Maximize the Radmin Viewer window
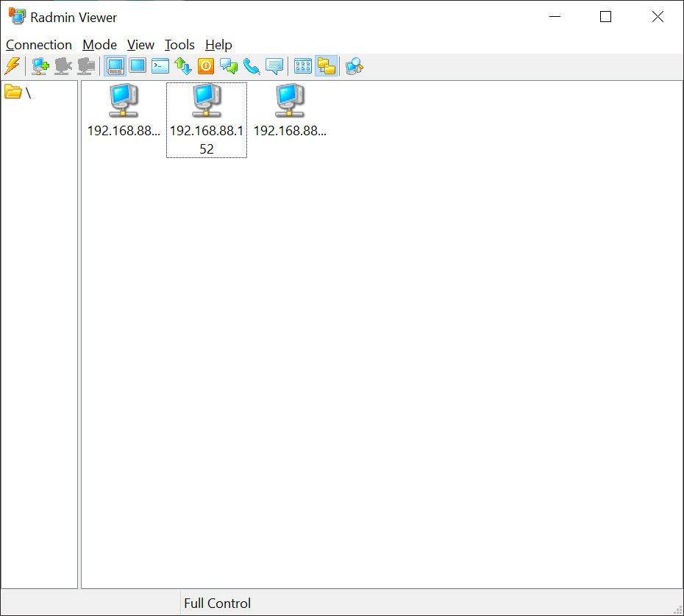 pyautogui.click(x=605, y=17)
